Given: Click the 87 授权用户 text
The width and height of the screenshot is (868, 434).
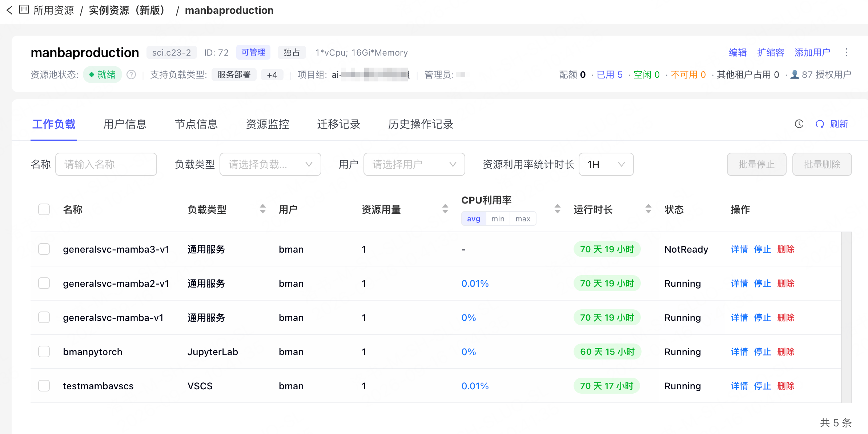Looking at the screenshot, I should [x=827, y=75].
